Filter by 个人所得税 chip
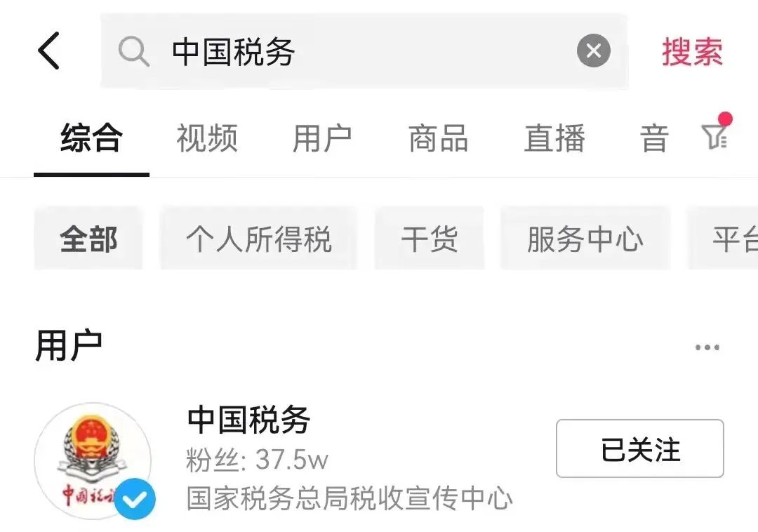 [258, 238]
